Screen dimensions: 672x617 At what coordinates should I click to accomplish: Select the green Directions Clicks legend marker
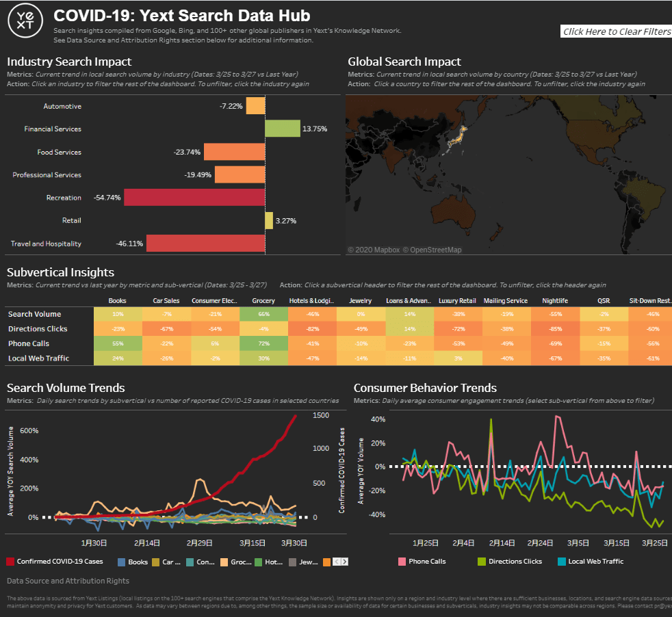pyautogui.click(x=481, y=562)
